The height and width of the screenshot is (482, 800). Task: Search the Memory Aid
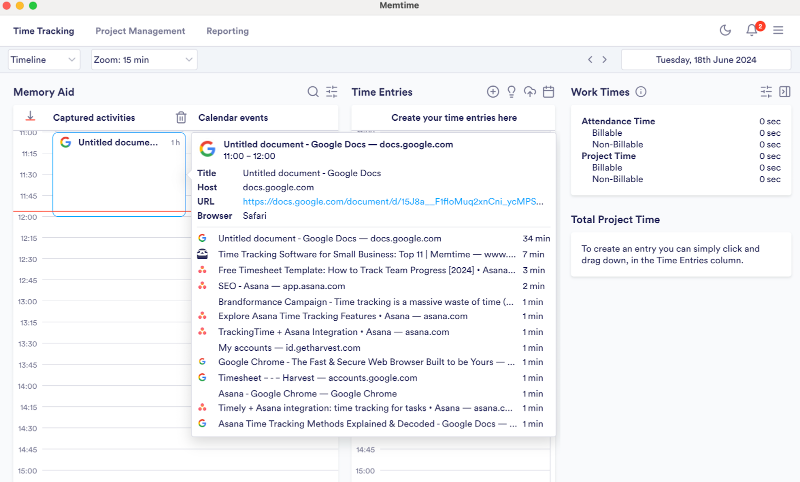click(313, 92)
